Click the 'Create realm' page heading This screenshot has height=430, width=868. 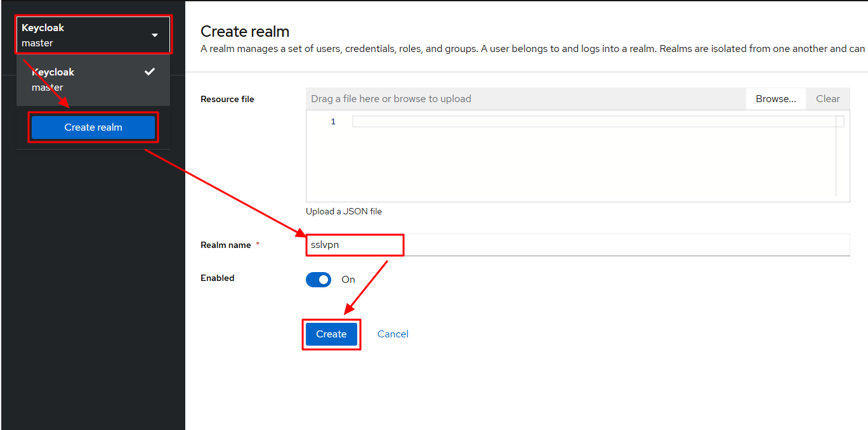pyautogui.click(x=245, y=31)
